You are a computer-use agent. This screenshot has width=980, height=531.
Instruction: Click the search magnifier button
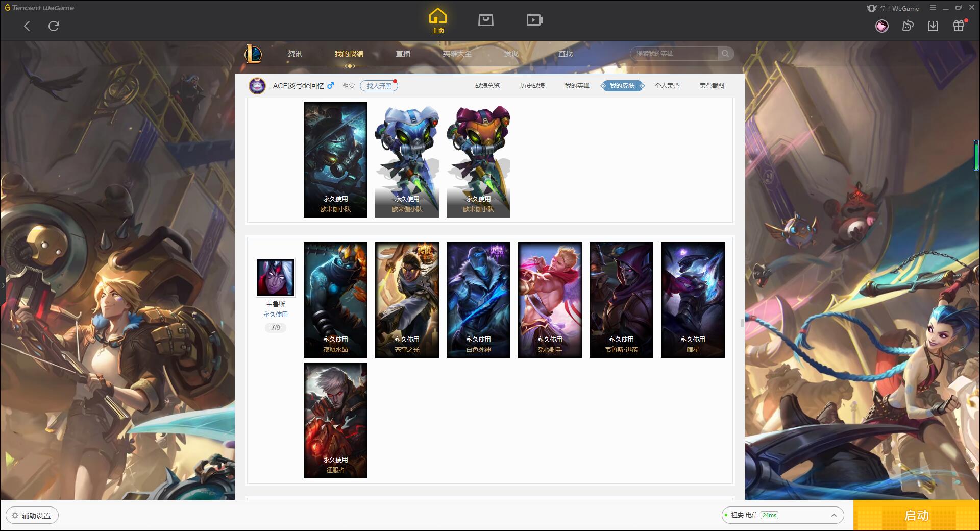pos(725,54)
